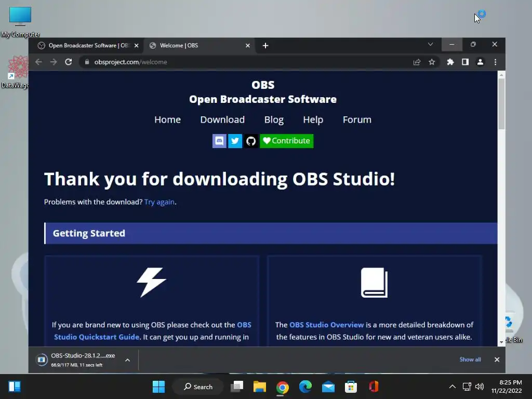Open Office from the taskbar
Image resolution: width=532 pixels, height=399 pixels.
click(374, 387)
